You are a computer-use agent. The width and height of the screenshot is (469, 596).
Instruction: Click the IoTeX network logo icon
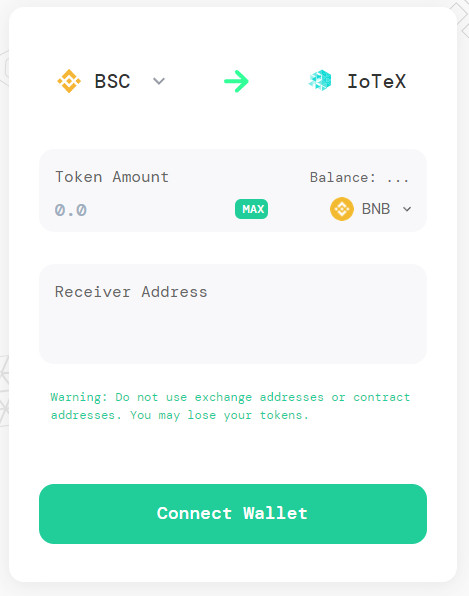click(x=320, y=81)
